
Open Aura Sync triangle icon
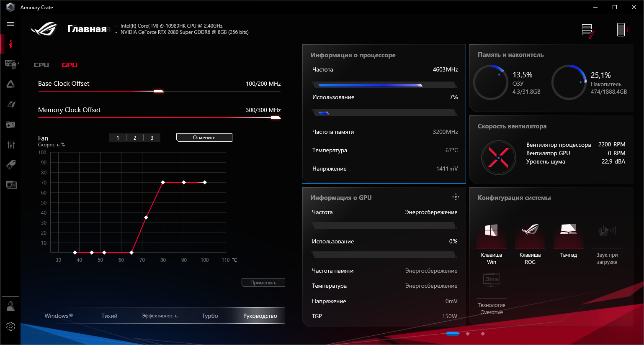[x=10, y=84]
